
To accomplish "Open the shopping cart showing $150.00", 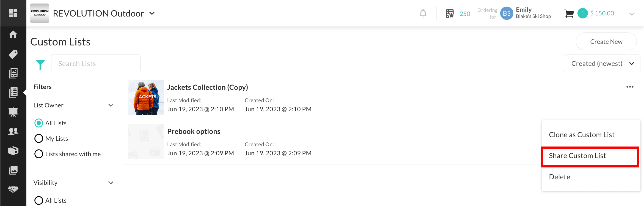I will (x=569, y=13).
